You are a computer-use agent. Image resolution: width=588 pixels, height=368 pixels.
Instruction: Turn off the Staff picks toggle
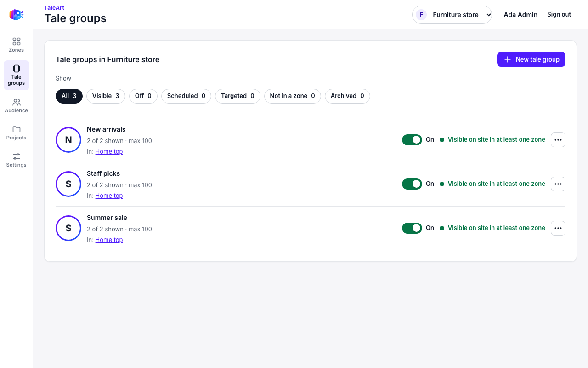tap(412, 184)
